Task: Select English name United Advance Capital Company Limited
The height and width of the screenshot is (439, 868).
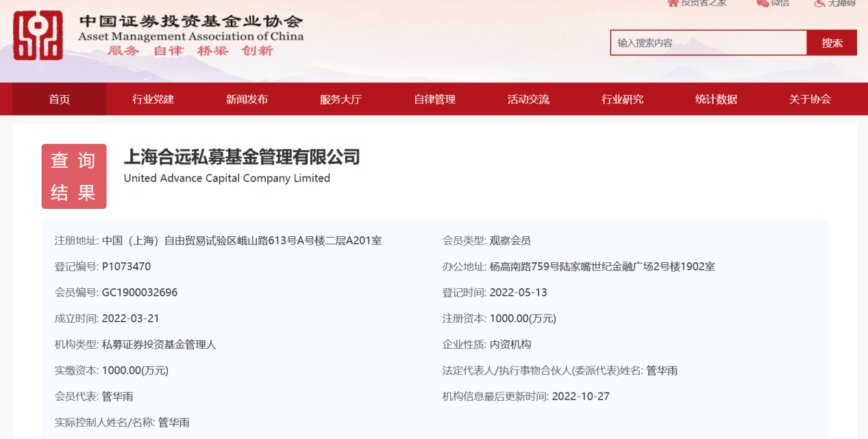Action: (x=227, y=178)
